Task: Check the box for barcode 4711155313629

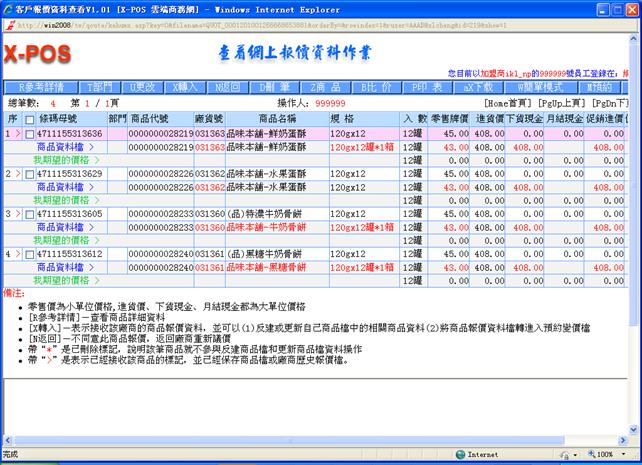Action: [x=30, y=174]
